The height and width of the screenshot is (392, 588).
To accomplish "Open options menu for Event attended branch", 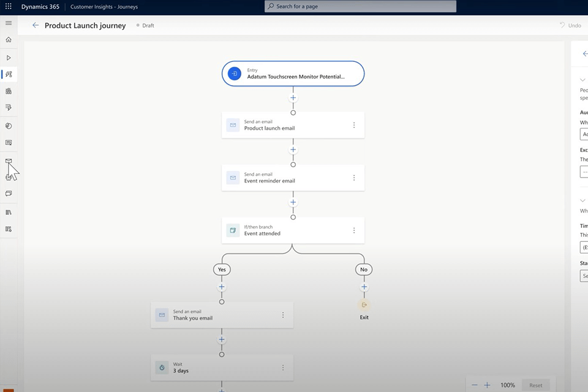I will [354, 230].
